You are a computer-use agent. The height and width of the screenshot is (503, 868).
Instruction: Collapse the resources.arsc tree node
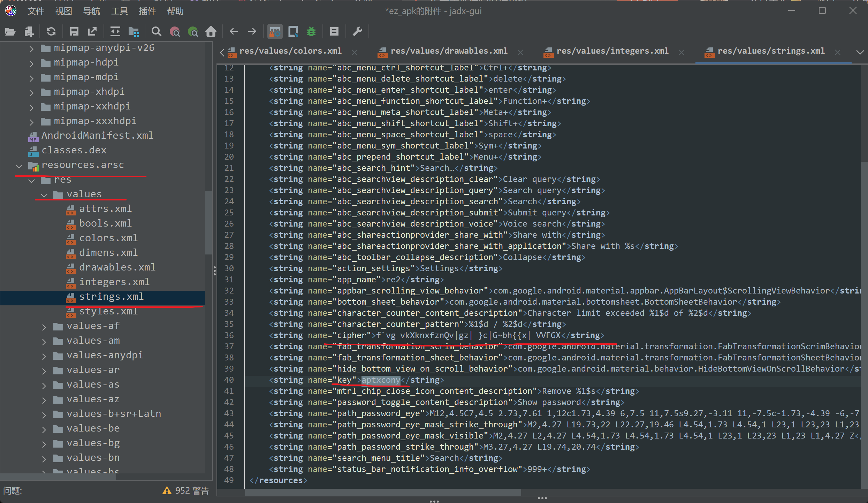click(x=19, y=166)
